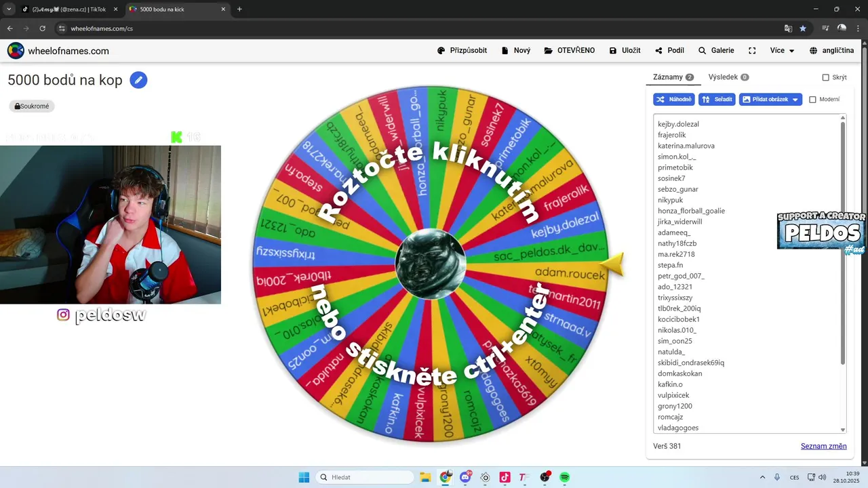Click entry vladagogoes in list
Image resolution: width=868 pixels, height=488 pixels.
tap(678, 428)
